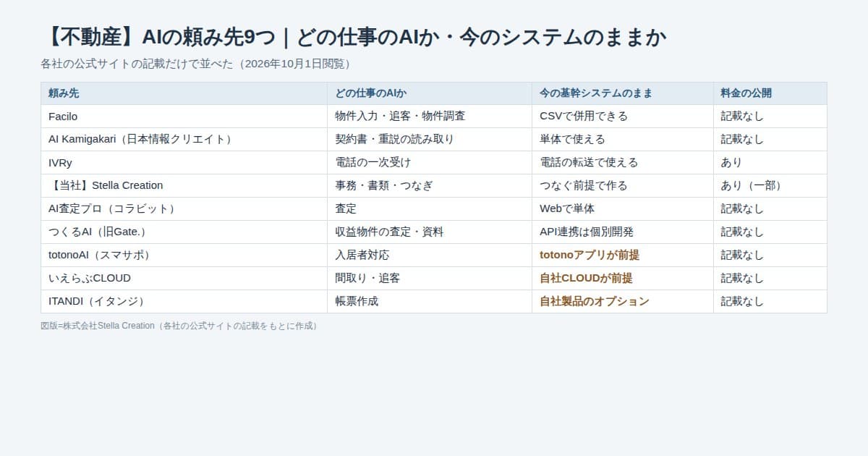
Task: Click highlighted 自社CLOUDが前提 cell
Action: pos(623,279)
